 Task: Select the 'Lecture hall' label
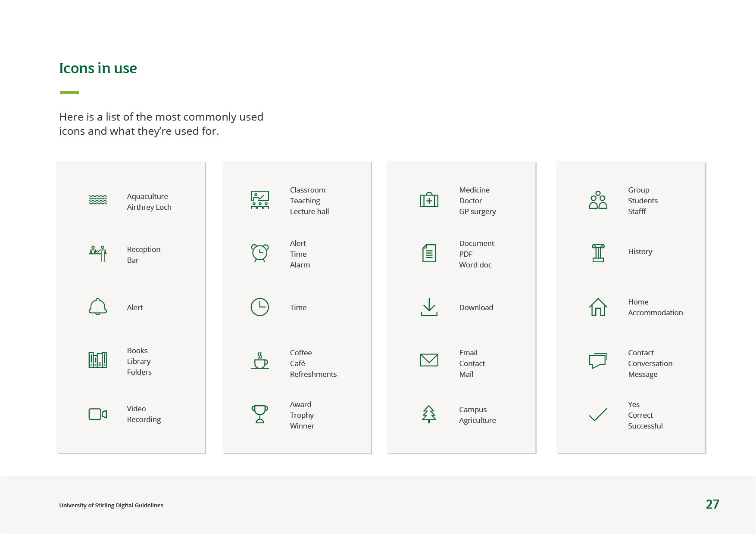tap(309, 211)
